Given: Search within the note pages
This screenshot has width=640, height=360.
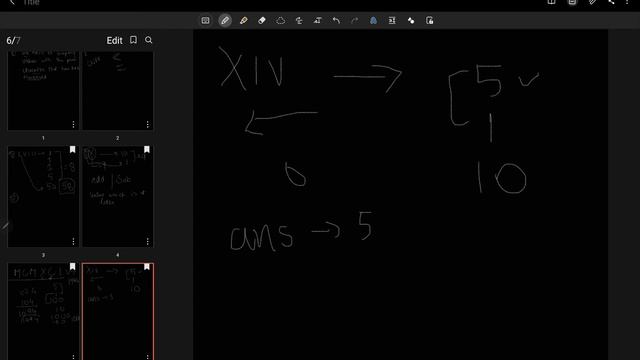Looking at the screenshot, I should click(149, 40).
